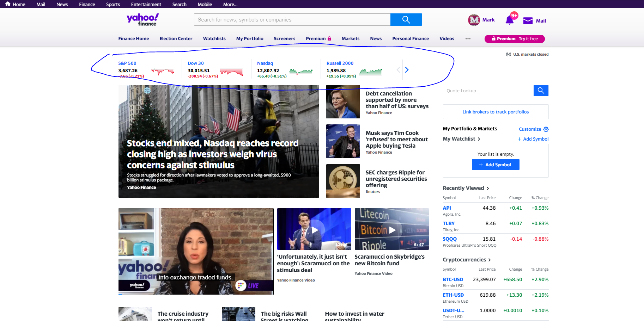Open Mark's profile avatar
Screen dimensions: 644x321
(x=474, y=20)
